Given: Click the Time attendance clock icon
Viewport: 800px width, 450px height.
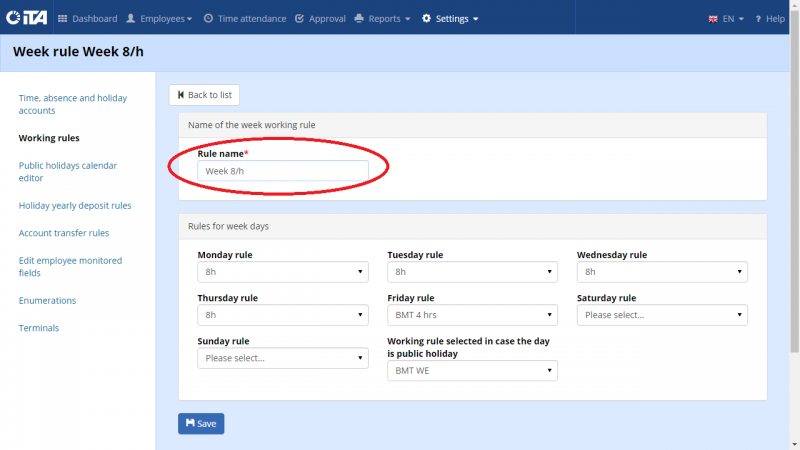Looking at the screenshot, I should pyautogui.click(x=208, y=18).
